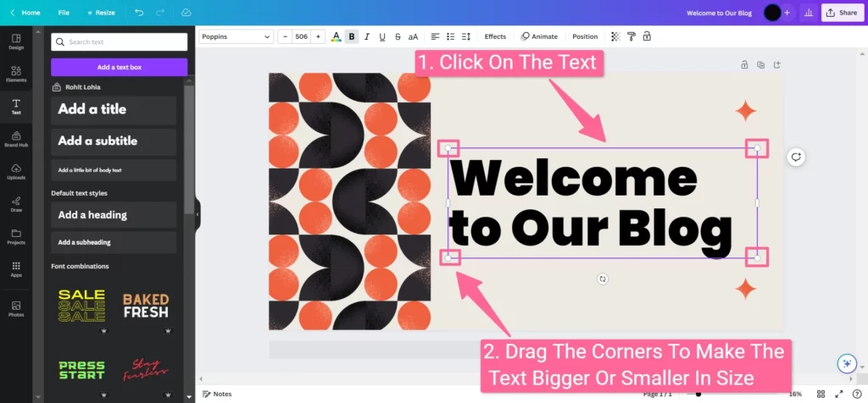Image resolution: width=868 pixels, height=403 pixels.
Task: Duplicate page icon above canvas
Action: tap(760, 65)
